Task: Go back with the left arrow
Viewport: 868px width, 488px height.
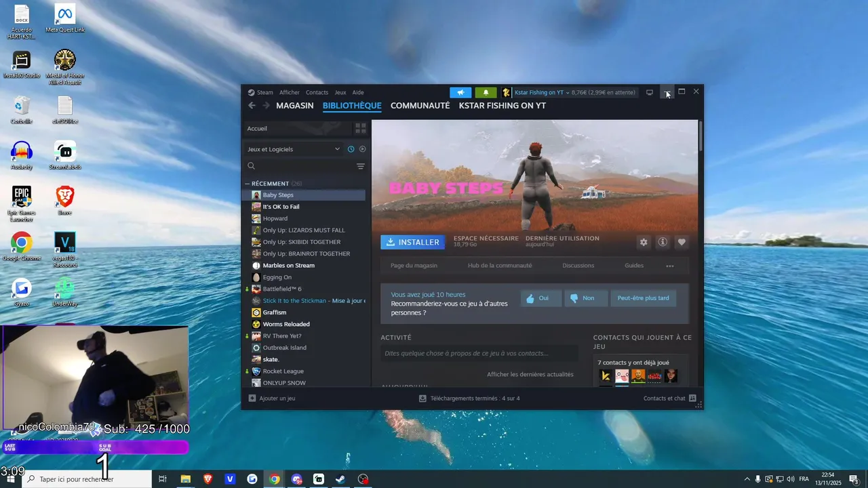Action: [252, 106]
